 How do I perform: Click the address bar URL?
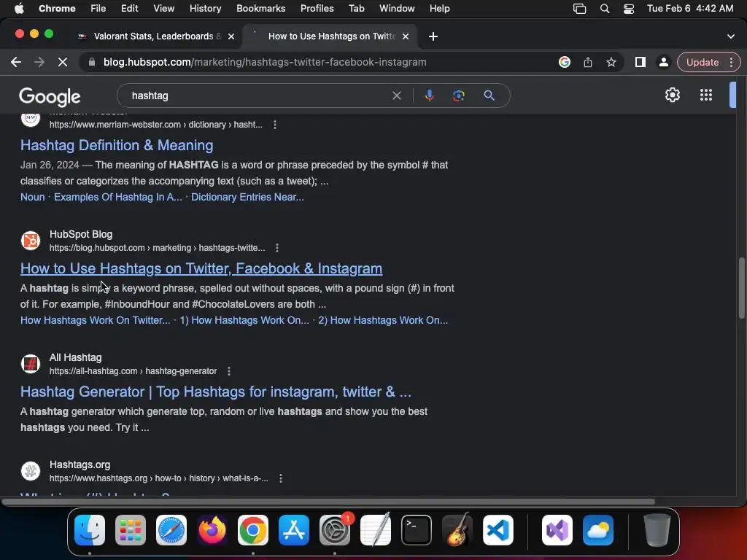pos(265,63)
